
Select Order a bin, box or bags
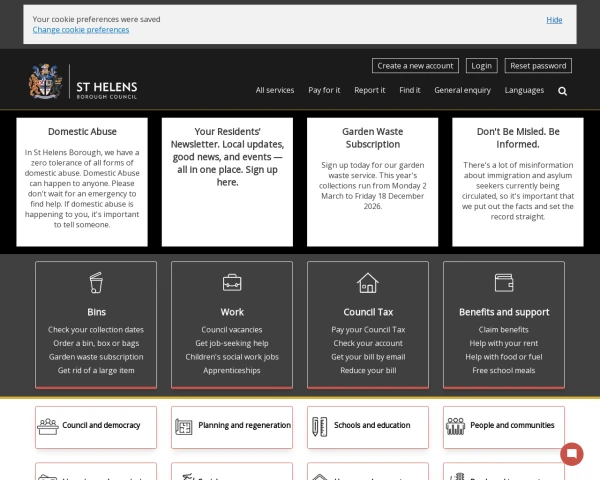pyautogui.click(x=96, y=343)
